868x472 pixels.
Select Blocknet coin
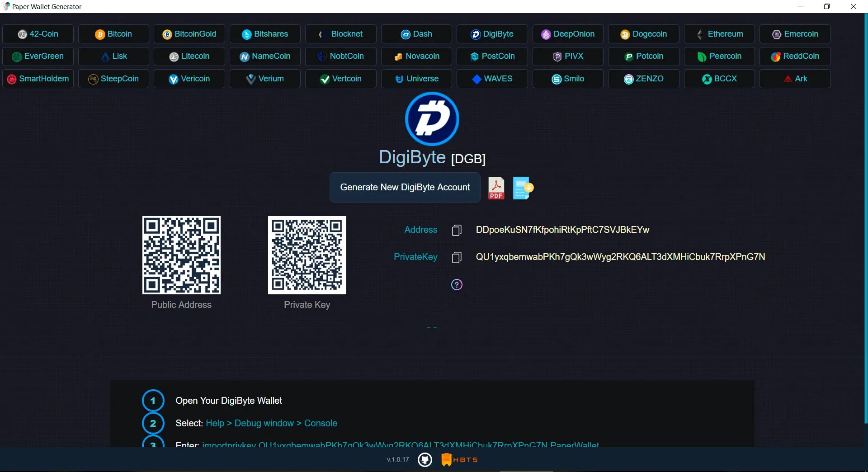click(341, 34)
